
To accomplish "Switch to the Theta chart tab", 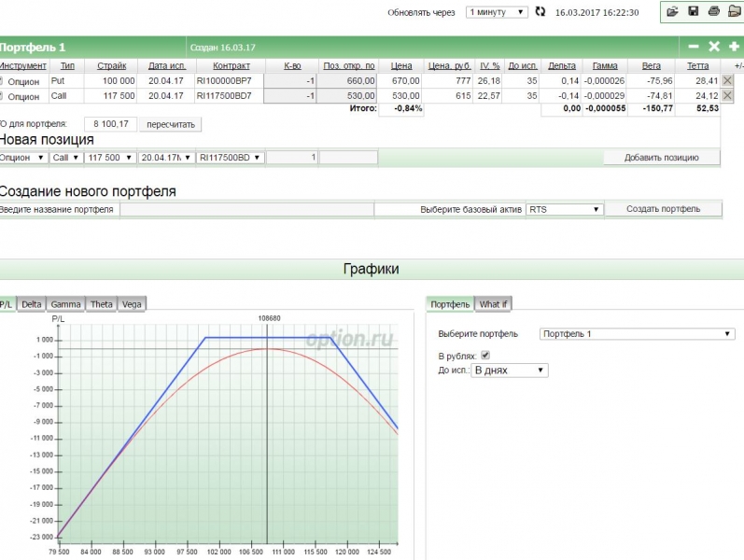I will [x=101, y=304].
